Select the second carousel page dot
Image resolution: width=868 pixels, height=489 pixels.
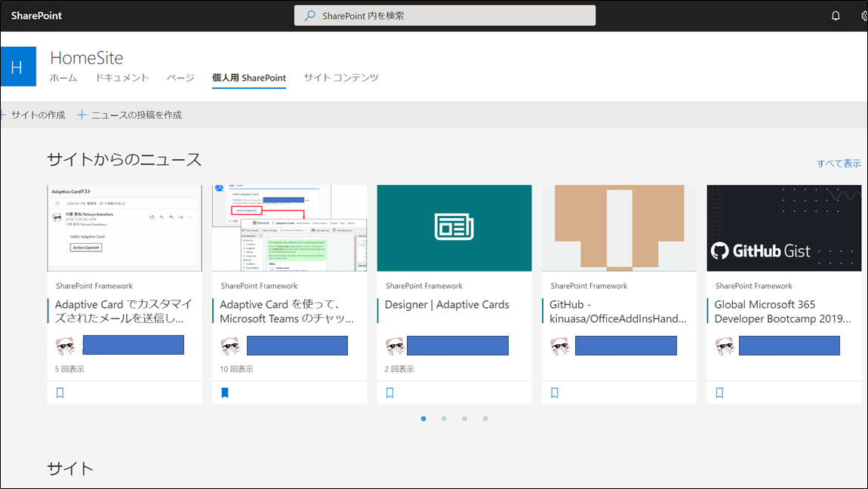click(x=444, y=419)
